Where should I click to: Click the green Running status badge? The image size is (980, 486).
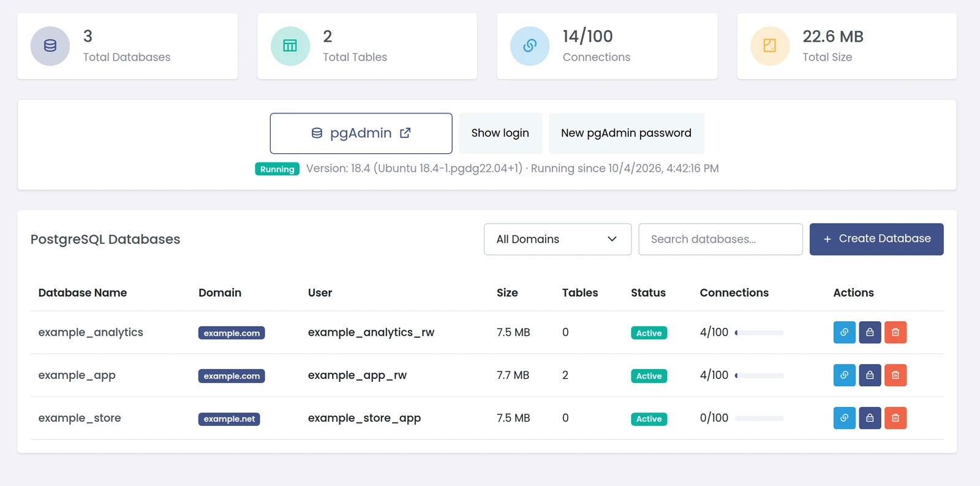point(277,169)
